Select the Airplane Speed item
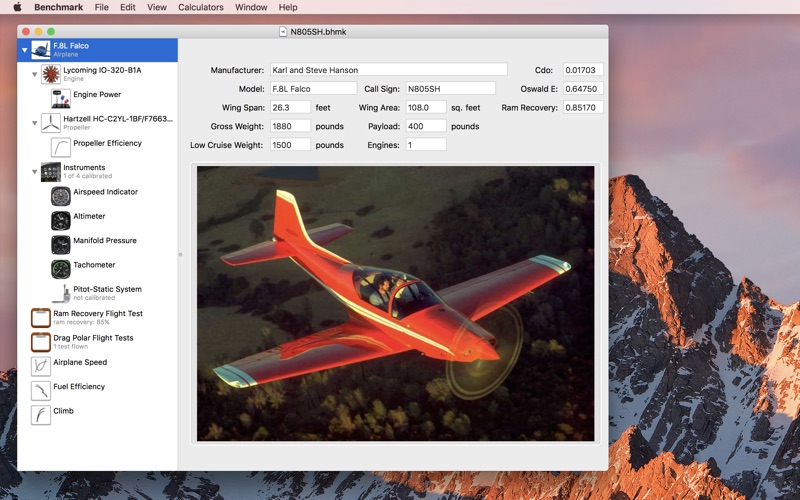The image size is (800, 500). point(80,362)
